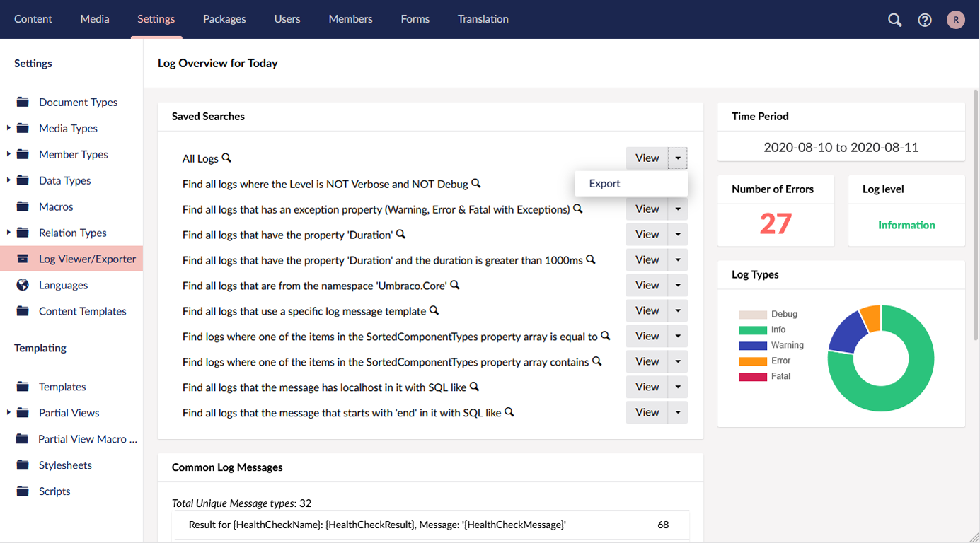This screenshot has height=543, width=980.
Task: Click the Templates folder icon
Action: pyautogui.click(x=23, y=387)
